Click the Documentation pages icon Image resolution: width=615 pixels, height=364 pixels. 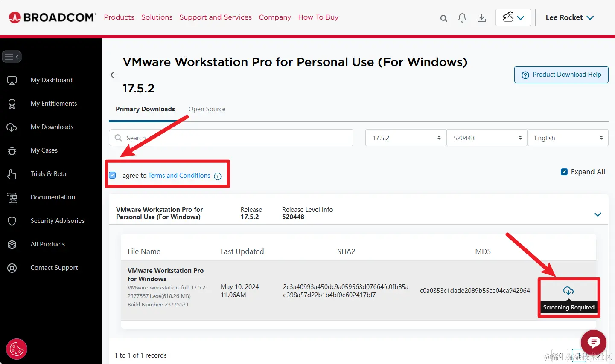12,197
